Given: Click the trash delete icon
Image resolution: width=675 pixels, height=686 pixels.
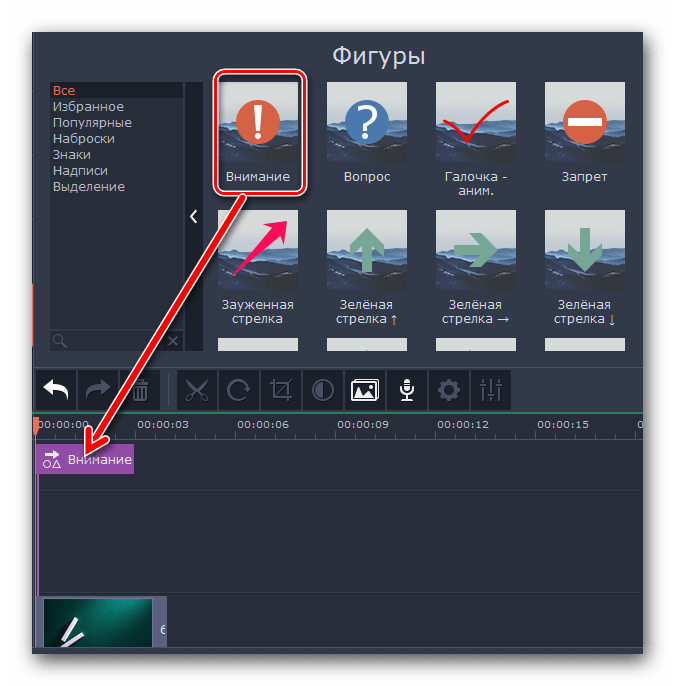Looking at the screenshot, I should [140, 389].
